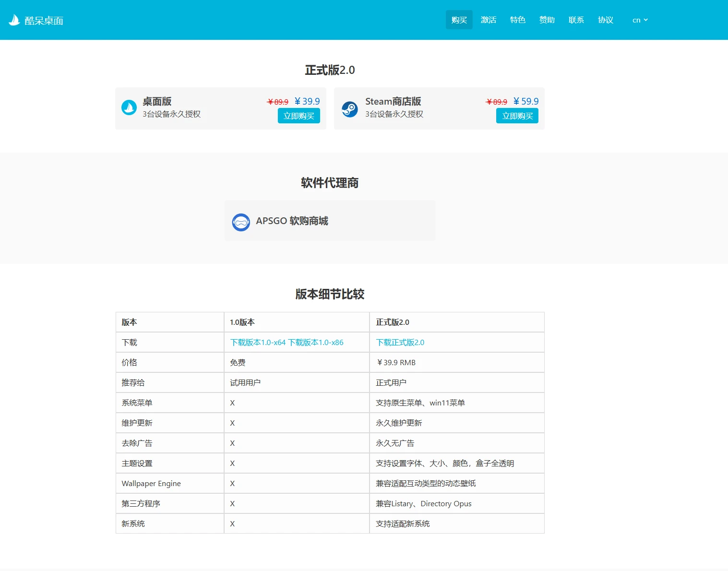
Task: Click the ¥59.9 price on Steam商店版
Action: coord(525,101)
